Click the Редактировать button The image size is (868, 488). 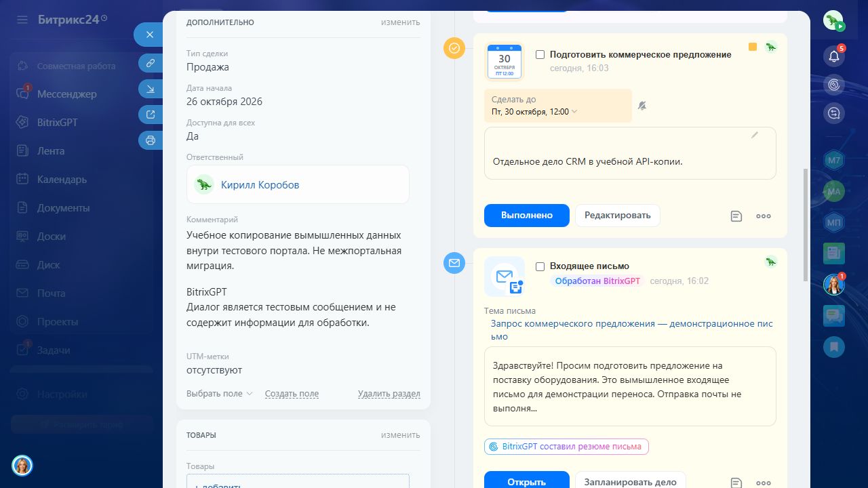click(618, 216)
